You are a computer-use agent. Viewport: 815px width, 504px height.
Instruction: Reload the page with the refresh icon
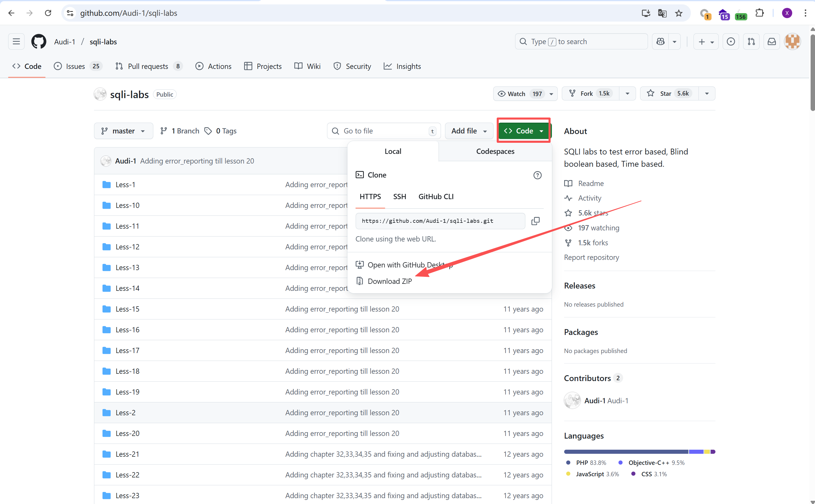pyautogui.click(x=48, y=13)
